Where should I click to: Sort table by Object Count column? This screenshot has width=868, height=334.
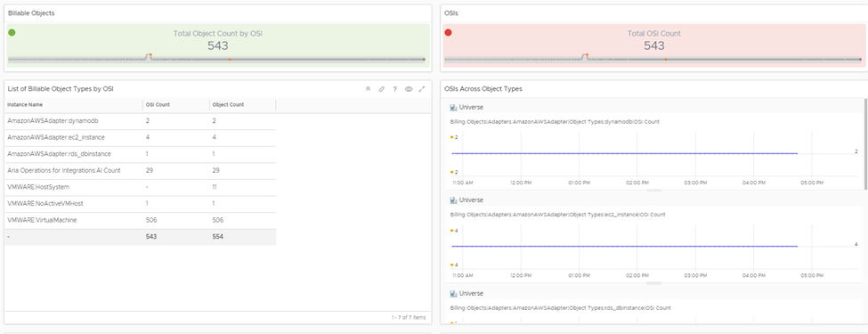[242, 105]
